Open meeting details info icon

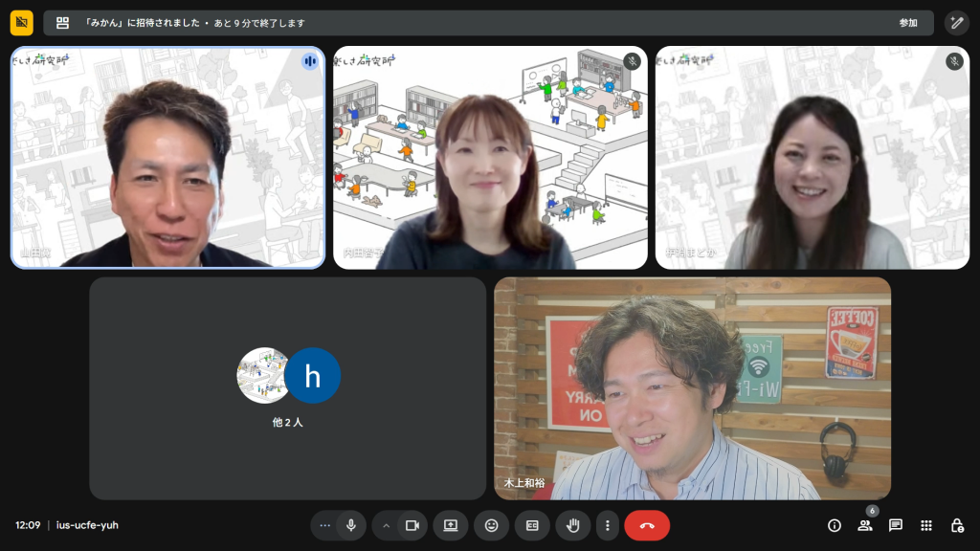(834, 525)
